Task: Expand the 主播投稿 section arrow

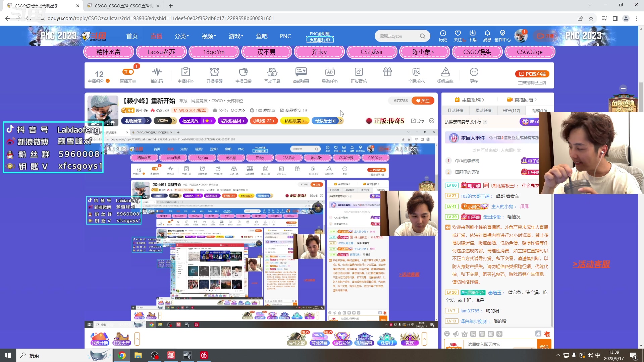Action: click(x=483, y=100)
